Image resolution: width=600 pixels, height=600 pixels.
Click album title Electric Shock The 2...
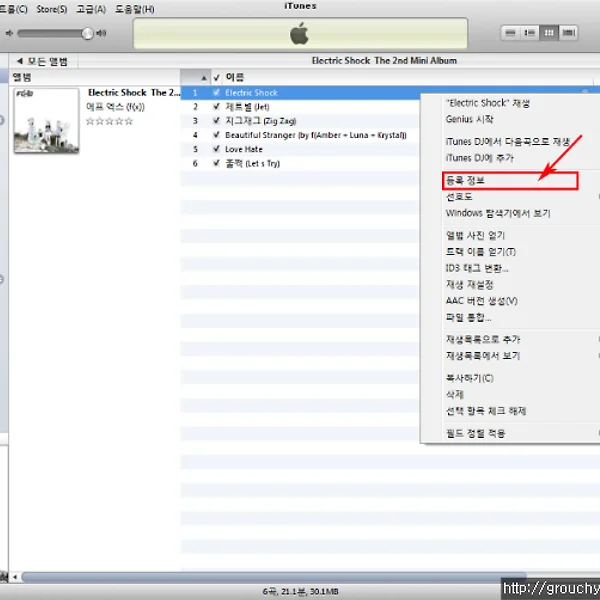134,93
